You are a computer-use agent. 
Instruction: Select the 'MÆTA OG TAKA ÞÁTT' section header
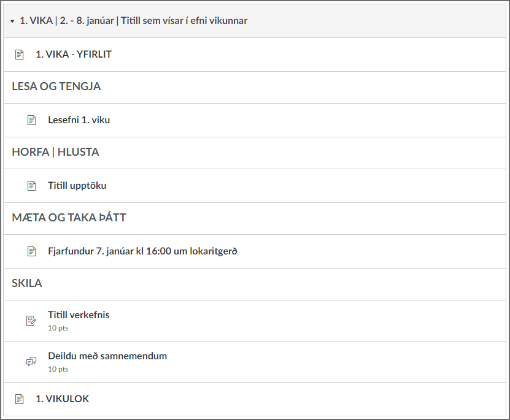pos(69,218)
